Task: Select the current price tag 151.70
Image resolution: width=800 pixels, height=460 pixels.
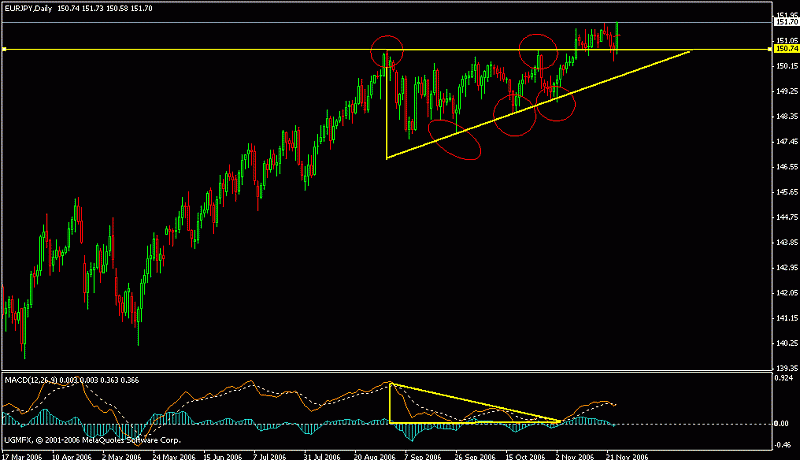Action: 786,21
